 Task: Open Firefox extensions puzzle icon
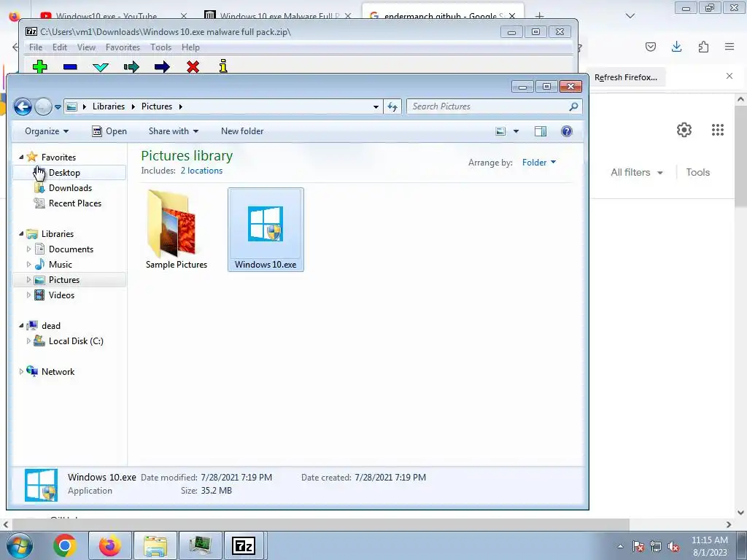(x=703, y=47)
